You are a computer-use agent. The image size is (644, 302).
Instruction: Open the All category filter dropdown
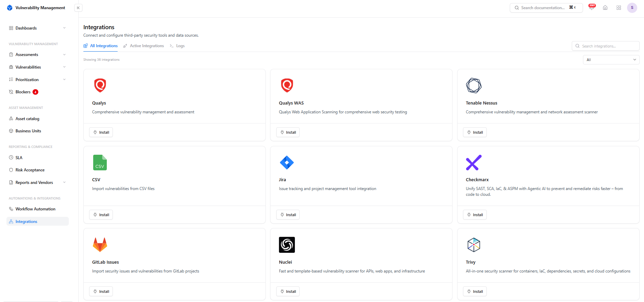[611, 60]
